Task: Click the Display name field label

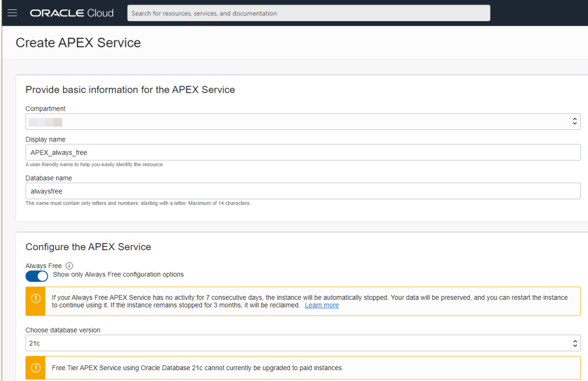Action: point(45,140)
